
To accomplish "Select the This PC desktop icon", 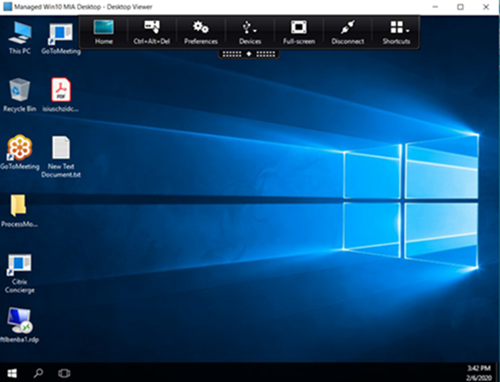I will [x=20, y=37].
